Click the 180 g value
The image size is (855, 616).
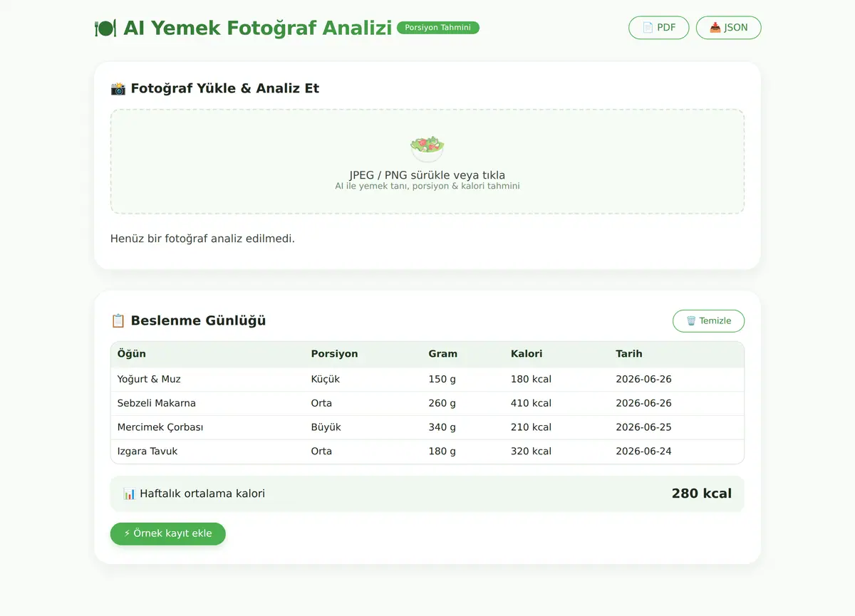(442, 451)
